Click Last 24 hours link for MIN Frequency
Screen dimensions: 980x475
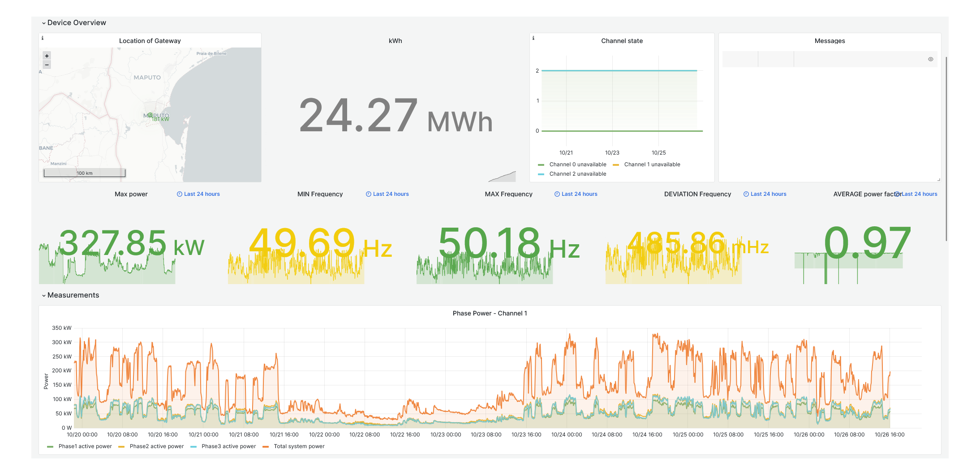(x=391, y=194)
